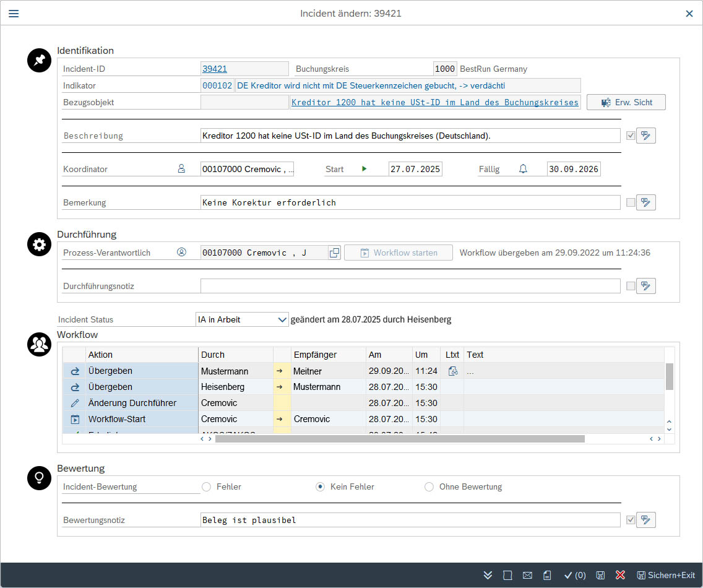The height and width of the screenshot is (588, 703).
Task: Click the floppy disk save icon in footer
Action: [600, 575]
